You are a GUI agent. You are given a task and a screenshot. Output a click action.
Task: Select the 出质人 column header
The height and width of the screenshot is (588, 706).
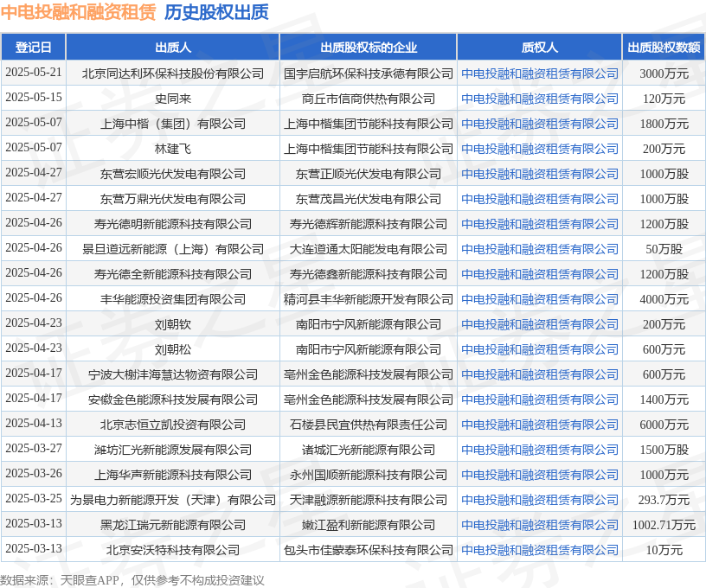(173, 48)
